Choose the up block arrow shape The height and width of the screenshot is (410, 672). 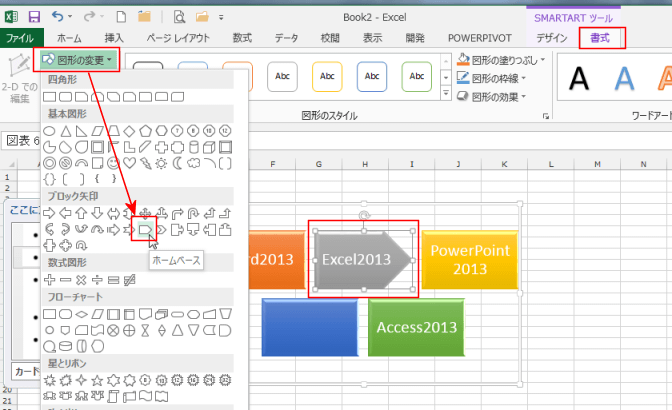(x=81, y=212)
